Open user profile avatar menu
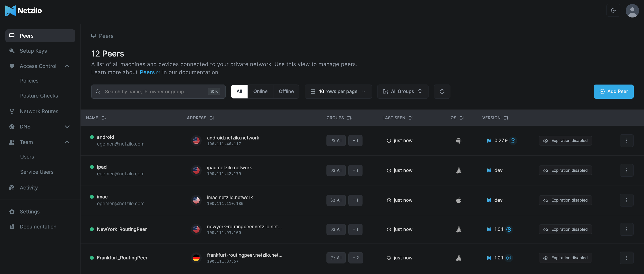Screen dimensions: 644x274 pos(632,11)
